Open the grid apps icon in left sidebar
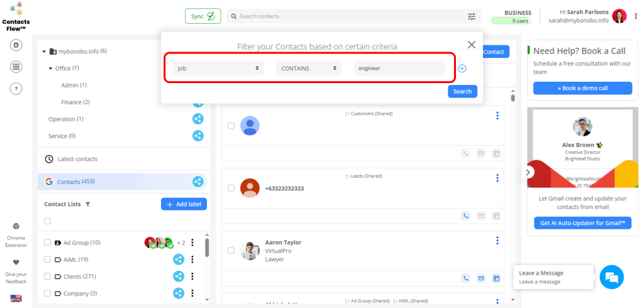Viewport: 644px width, 308px height. [16, 67]
